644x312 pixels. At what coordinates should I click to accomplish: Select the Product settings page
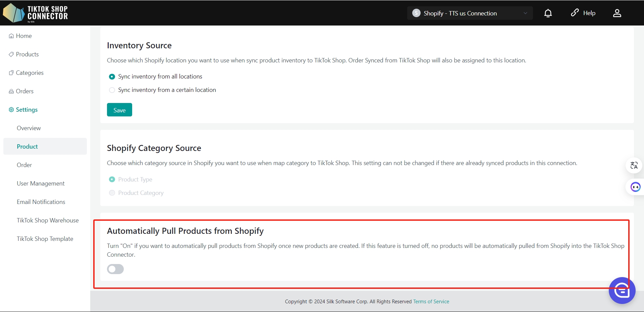(x=45, y=146)
